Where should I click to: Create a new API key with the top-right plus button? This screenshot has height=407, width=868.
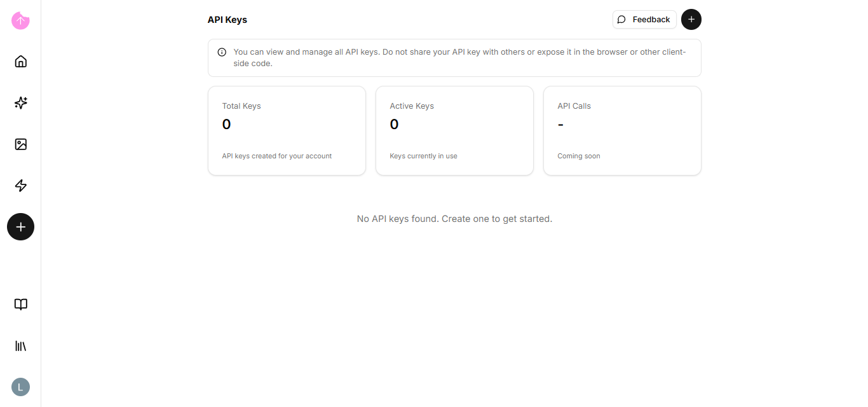tap(691, 20)
